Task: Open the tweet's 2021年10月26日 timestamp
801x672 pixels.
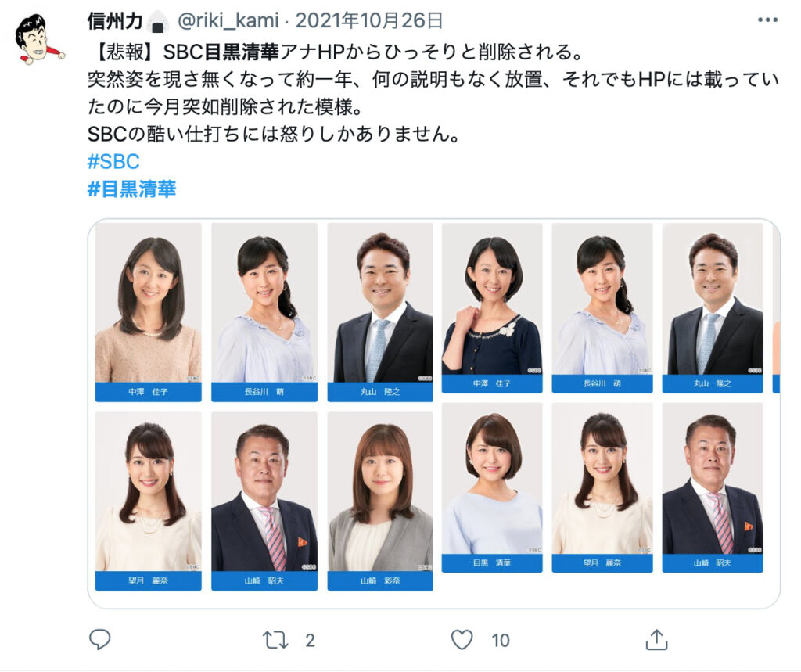Action: (369, 21)
